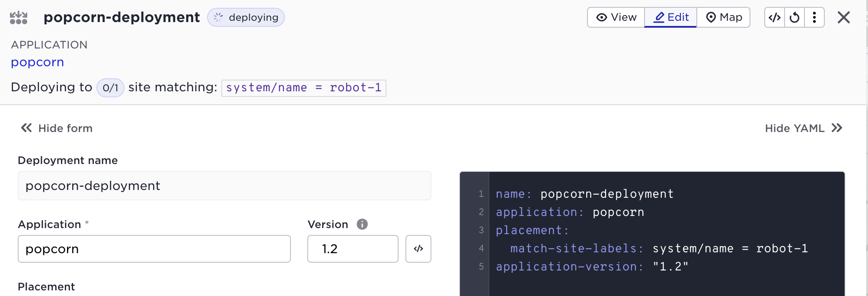Switch to the Edit tab
Screen dimensions: 868x296
click(x=670, y=17)
